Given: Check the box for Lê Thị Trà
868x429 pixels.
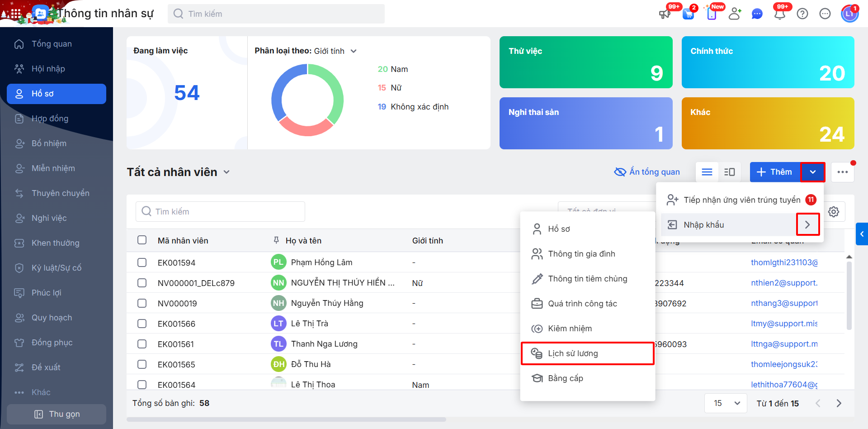Looking at the screenshot, I should [142, 324].
